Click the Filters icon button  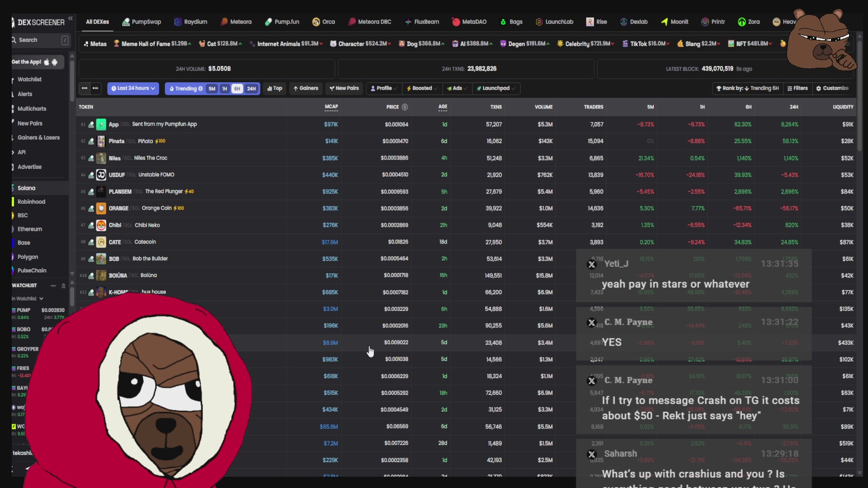(797, 88)
